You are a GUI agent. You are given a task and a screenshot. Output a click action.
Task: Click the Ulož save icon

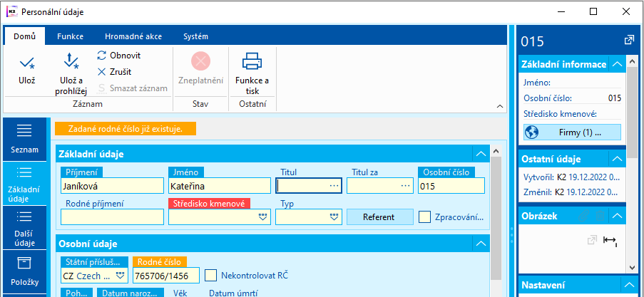[x=27, y=63]
